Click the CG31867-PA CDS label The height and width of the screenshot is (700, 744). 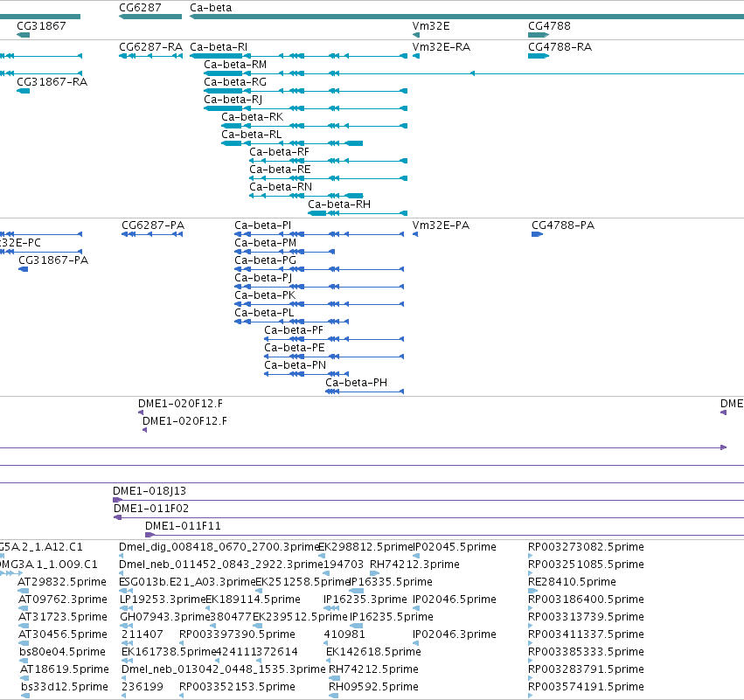(x=53, y=260)
